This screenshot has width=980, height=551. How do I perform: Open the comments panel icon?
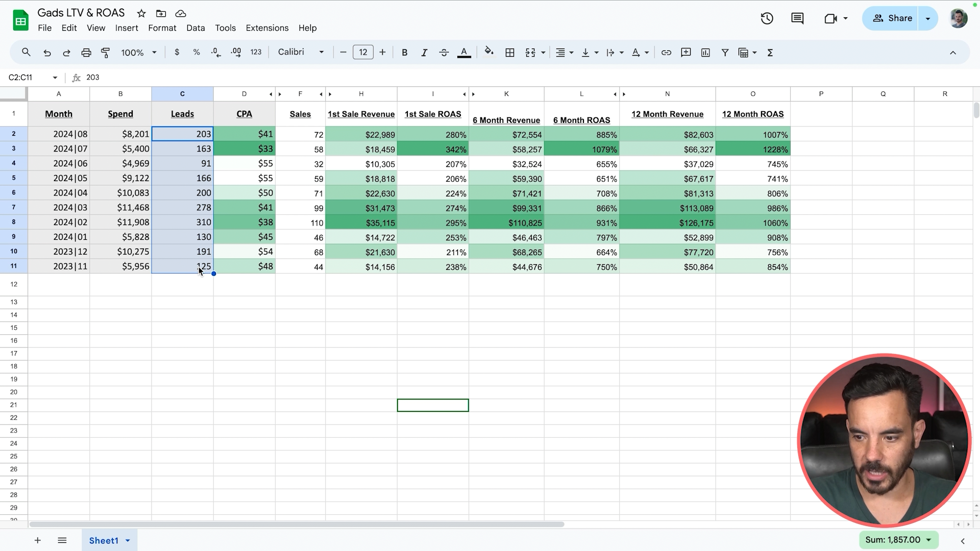[x=797, y=19]
